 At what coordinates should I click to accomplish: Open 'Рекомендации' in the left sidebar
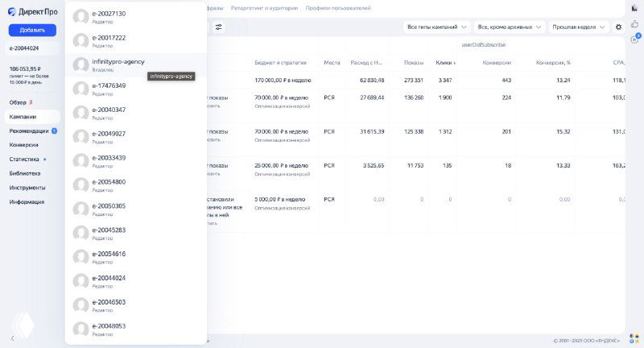point(29,130)
